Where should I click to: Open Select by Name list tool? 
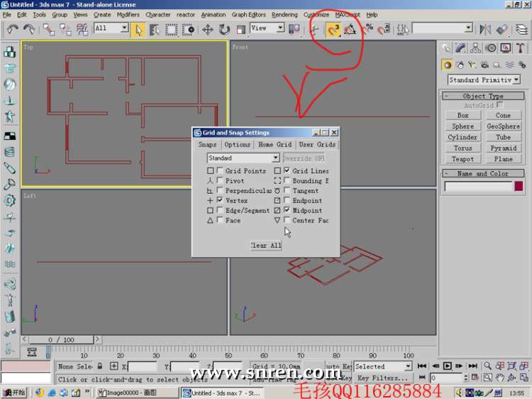click(x=155, y=30)
